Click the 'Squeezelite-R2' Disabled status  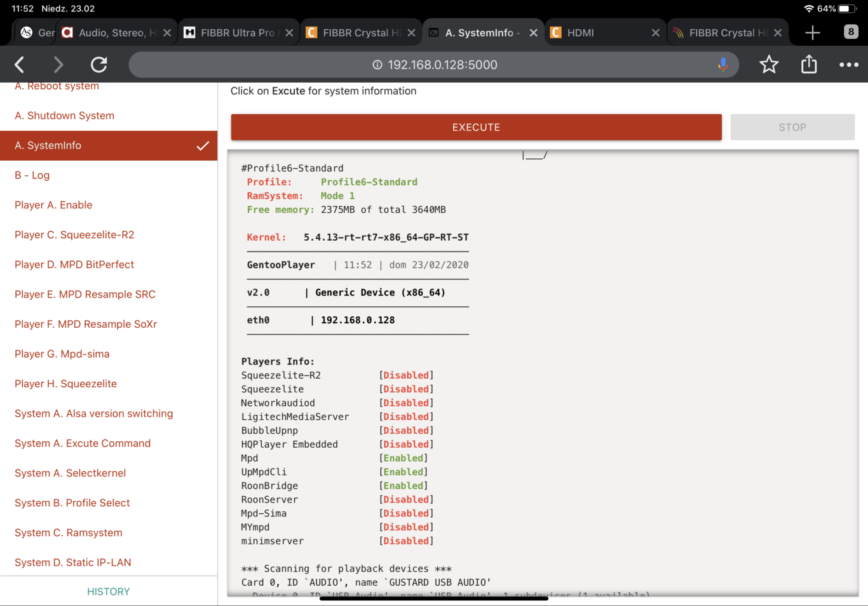click(406, 375)
